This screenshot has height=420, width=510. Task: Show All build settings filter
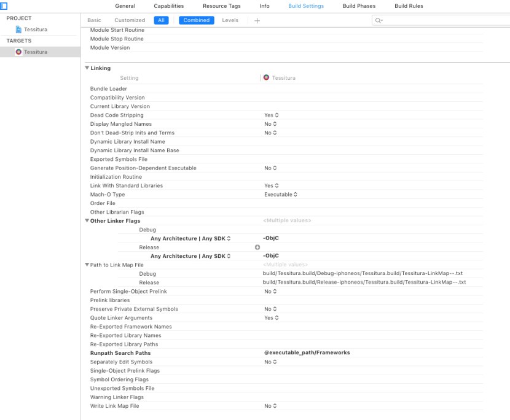[x=161, y=20]
